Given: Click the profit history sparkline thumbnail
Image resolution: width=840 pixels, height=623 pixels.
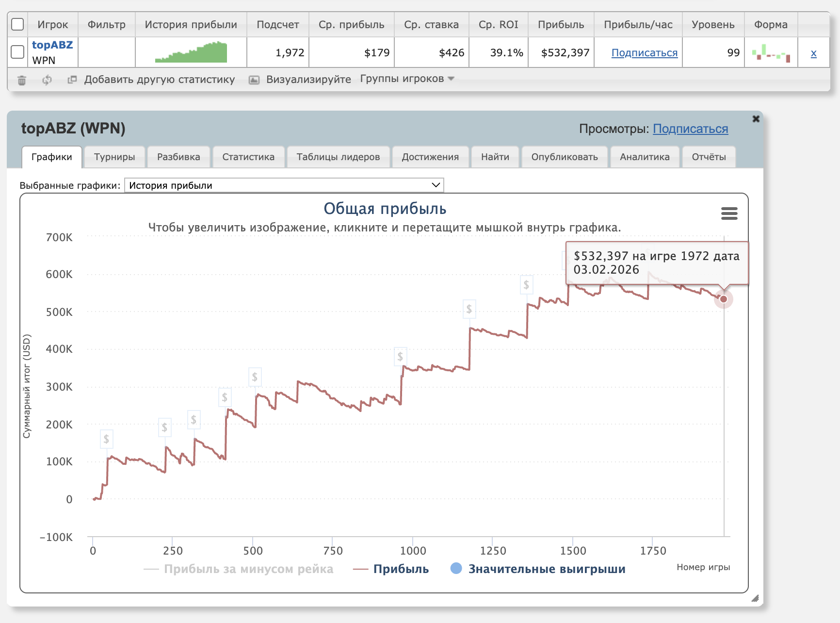Looking at the screenshot, I should coord(191,52).
